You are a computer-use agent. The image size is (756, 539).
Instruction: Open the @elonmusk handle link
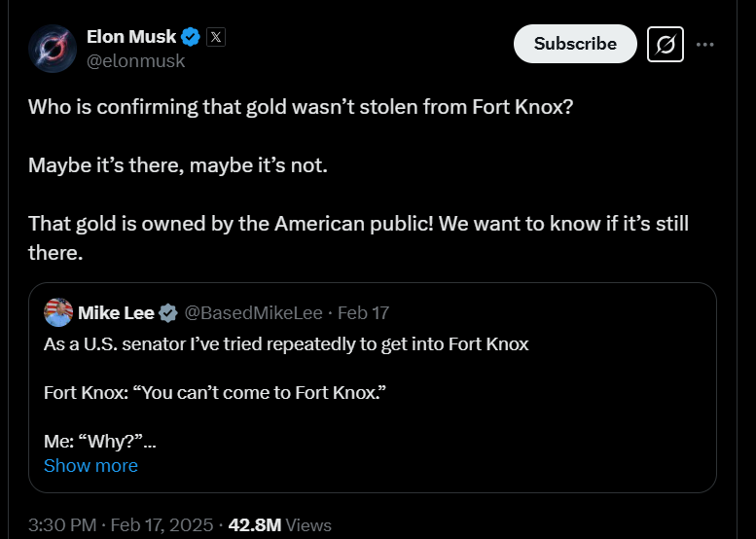pos(135,61)
